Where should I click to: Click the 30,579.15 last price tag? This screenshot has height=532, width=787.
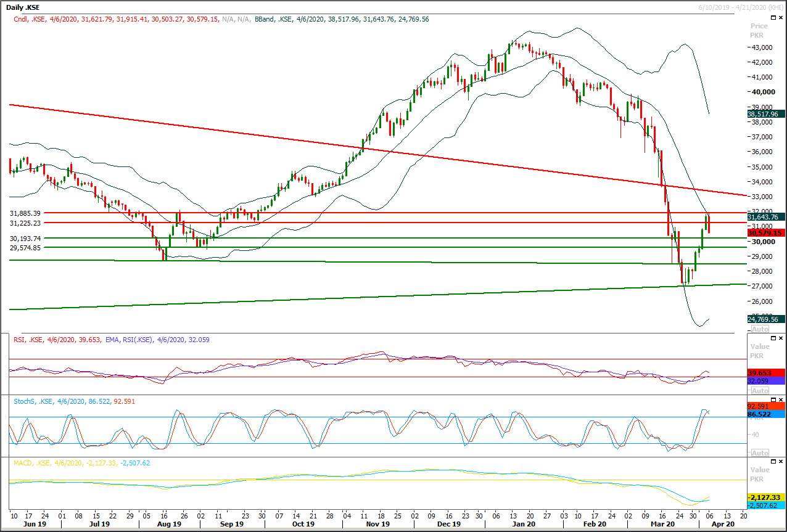click(x=766, y=233)
